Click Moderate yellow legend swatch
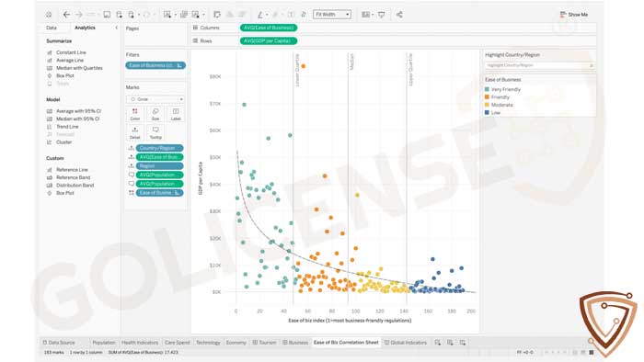The image size is (644, 362). pos(487,105)
